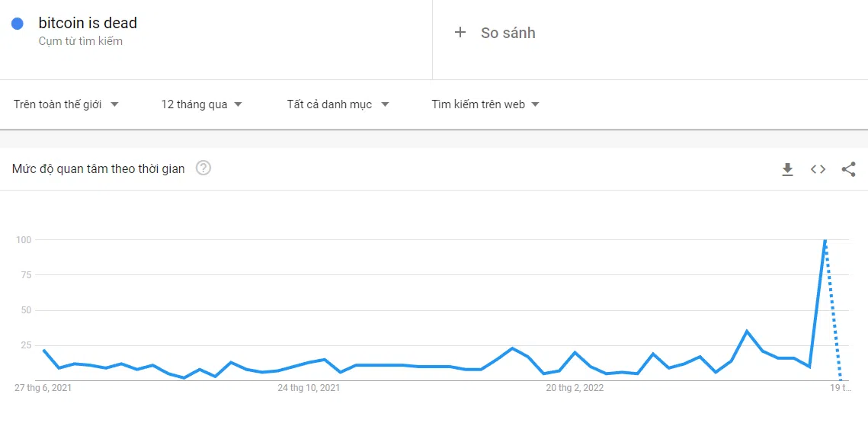
Task: Click the "Cụm từ tìm kiếm" label
Action: click(81, 41)
